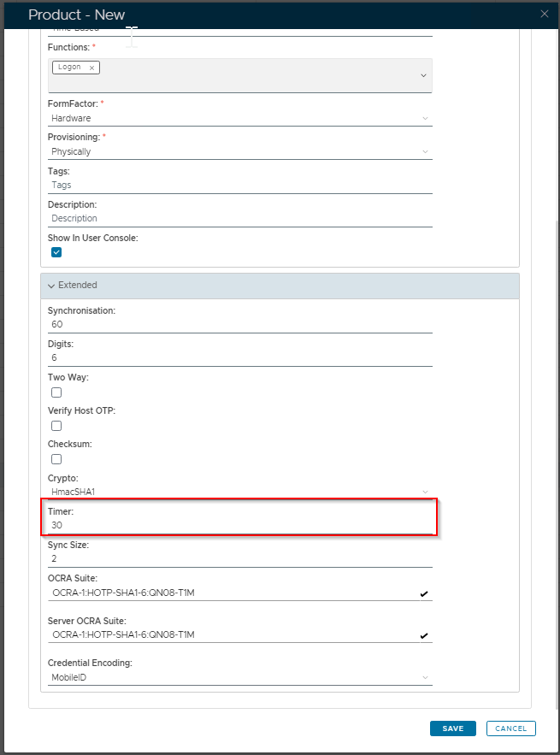Click the Description text field
The height and width of the screenshot is (755, 560).
(239, 218)
